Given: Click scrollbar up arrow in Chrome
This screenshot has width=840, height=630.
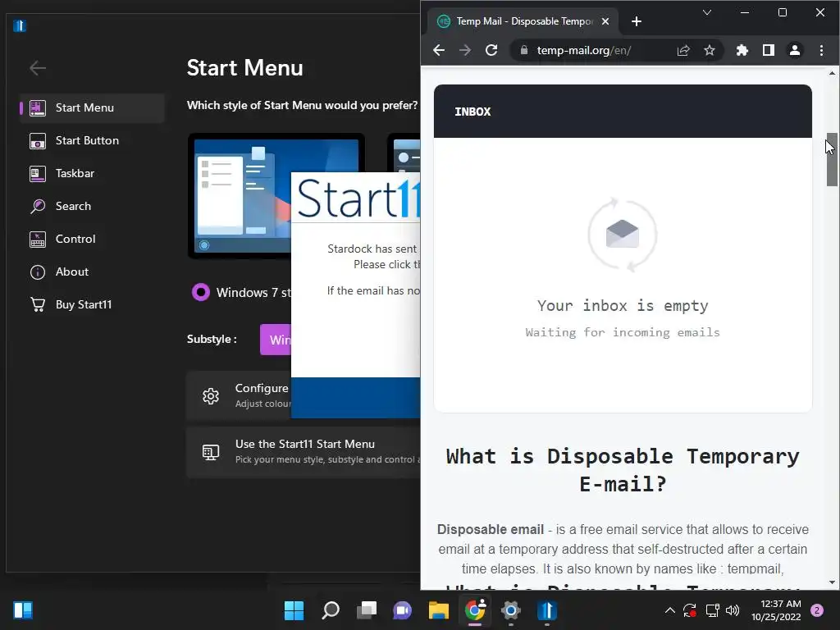Looking at the screenshot, I should click(832, 73).
